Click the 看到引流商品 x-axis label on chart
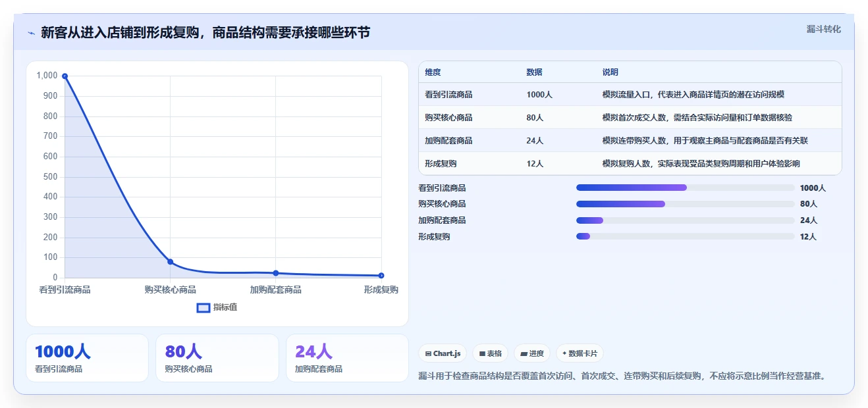This screenshot has width=868, height=408. (65, 290)
